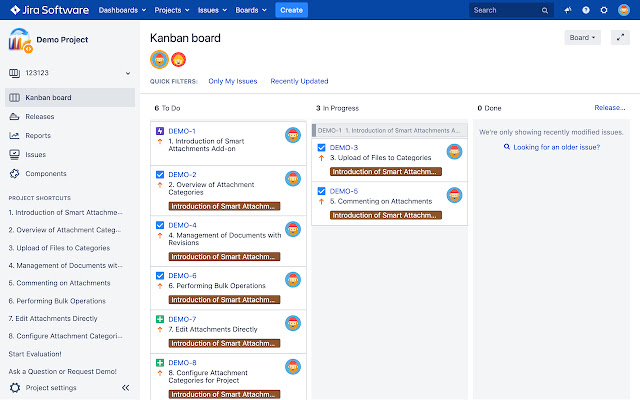Go to Reports in sidebar

pyautogui.click(x=38, y=136)
